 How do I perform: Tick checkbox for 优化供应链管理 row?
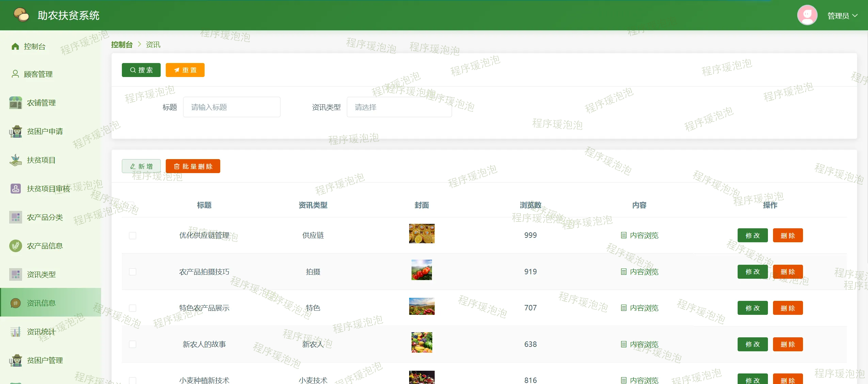(132, 235)
